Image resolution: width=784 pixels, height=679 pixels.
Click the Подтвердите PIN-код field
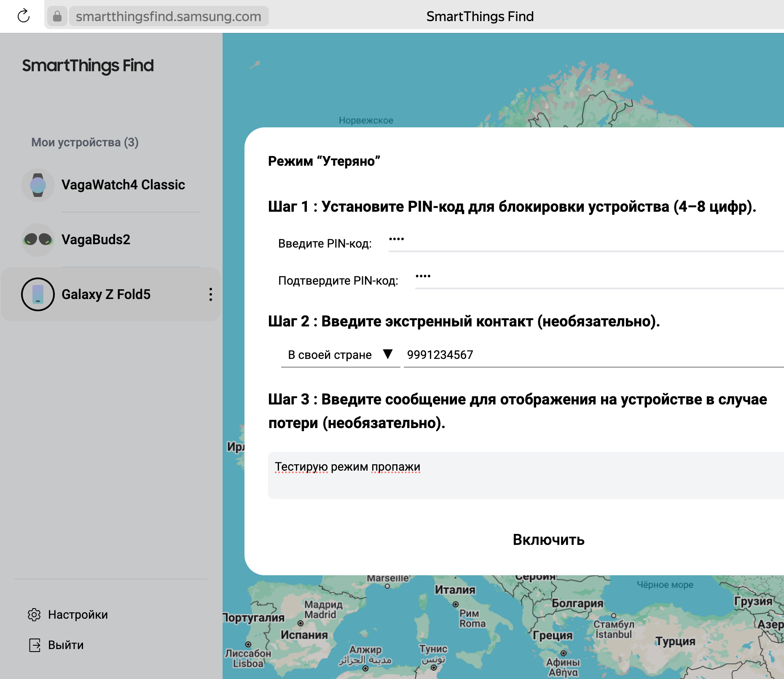click(x=599, y=279)
